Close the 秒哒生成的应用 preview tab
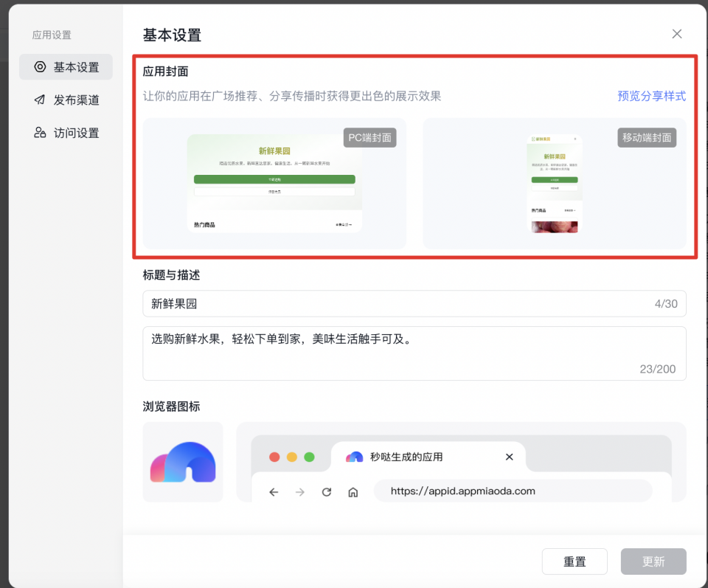Image resolution: width=708 pixels, height=588 pixels. 509,457
